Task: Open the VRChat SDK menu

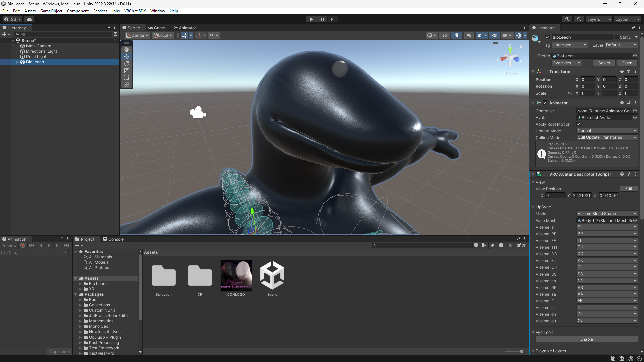Action: click(135, 11)
